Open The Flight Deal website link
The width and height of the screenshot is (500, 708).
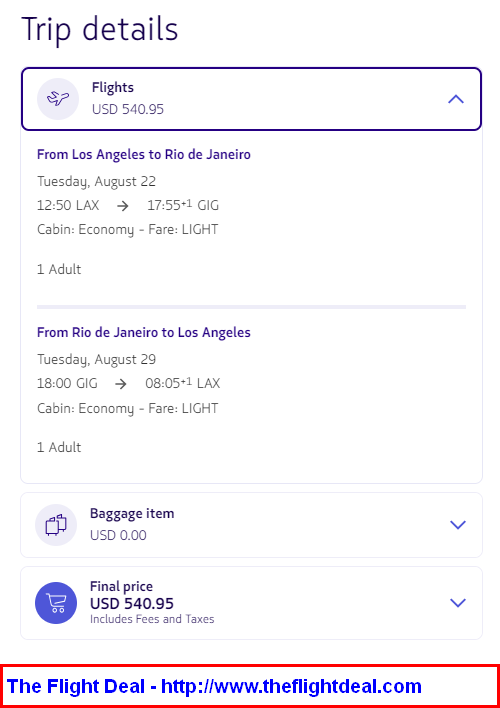(x=214, y=686)
